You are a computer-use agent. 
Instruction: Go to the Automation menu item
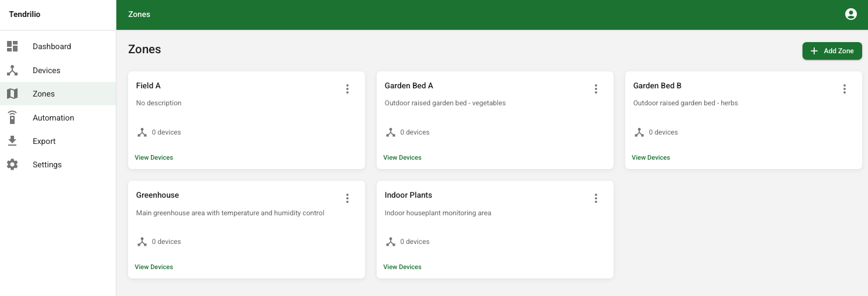point(53,118)
